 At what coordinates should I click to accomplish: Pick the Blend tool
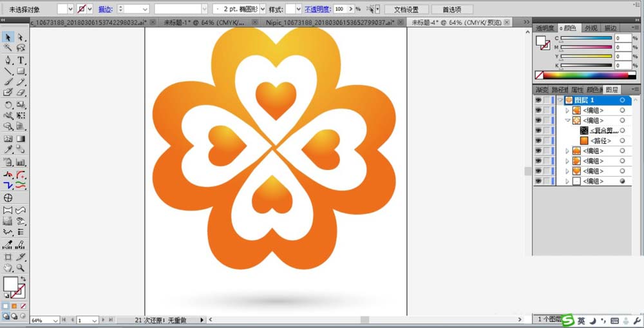[x=21, y=150]
